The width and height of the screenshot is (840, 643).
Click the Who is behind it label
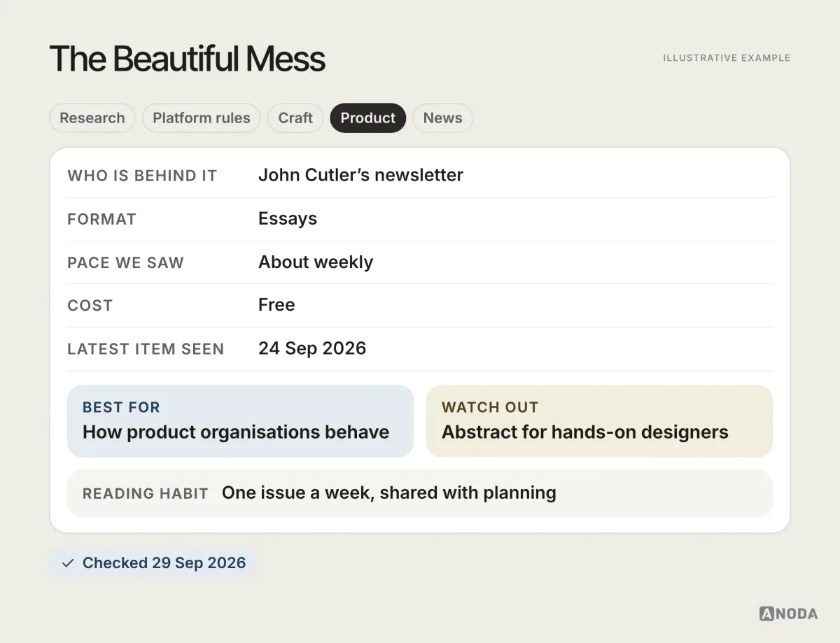tap(142, 176)
